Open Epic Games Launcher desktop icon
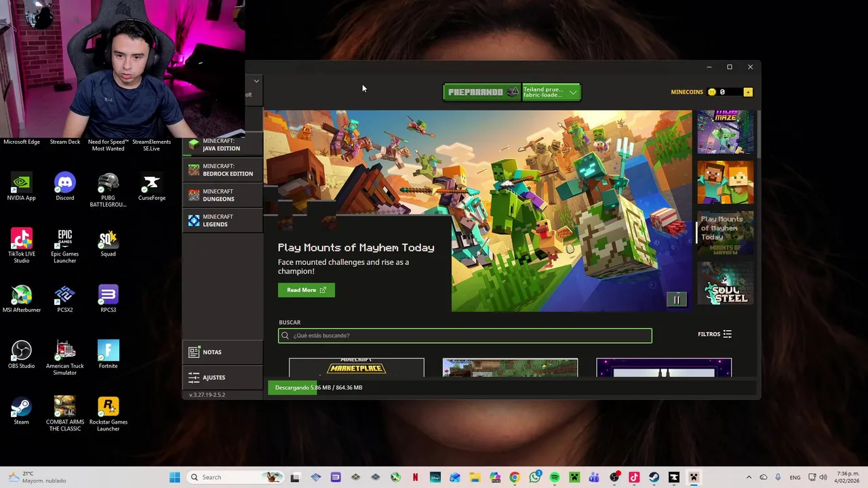 [65, 246]
